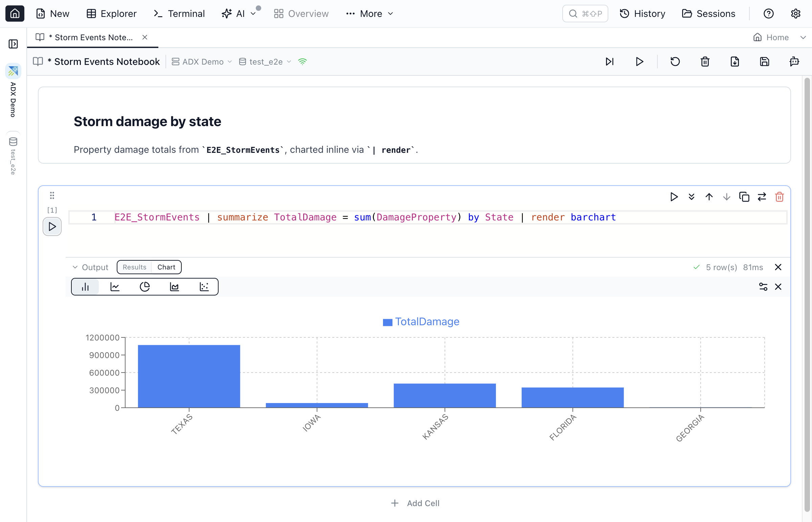
Task: Open the Overview page
Action: (x=301, y=14)
